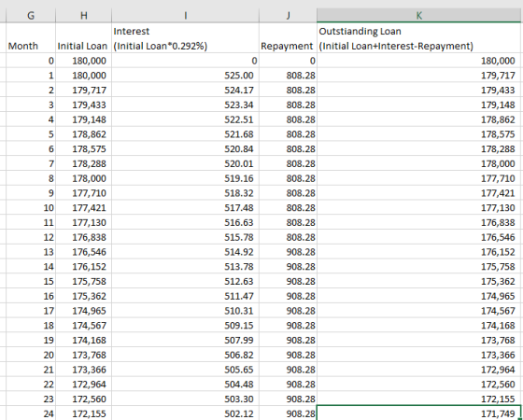Select column H header
Viewport: 523px width, 420px height.
point(83,15)
